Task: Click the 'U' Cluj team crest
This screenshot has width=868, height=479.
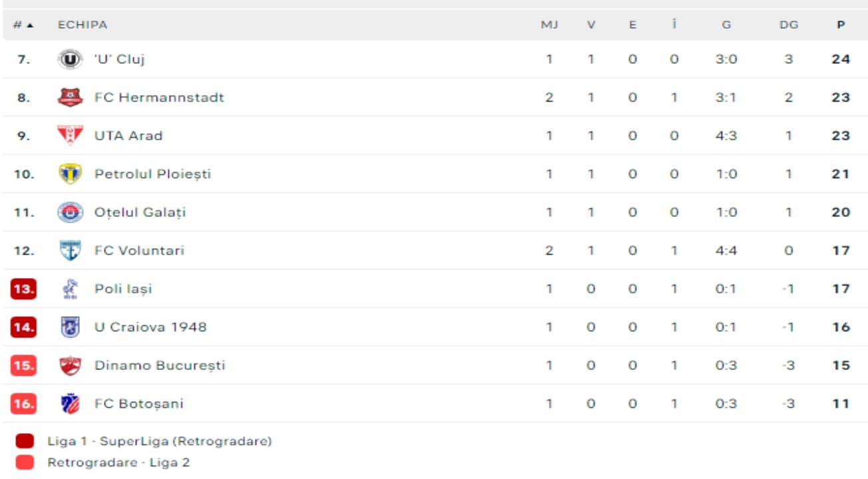Action: point(70,59)
